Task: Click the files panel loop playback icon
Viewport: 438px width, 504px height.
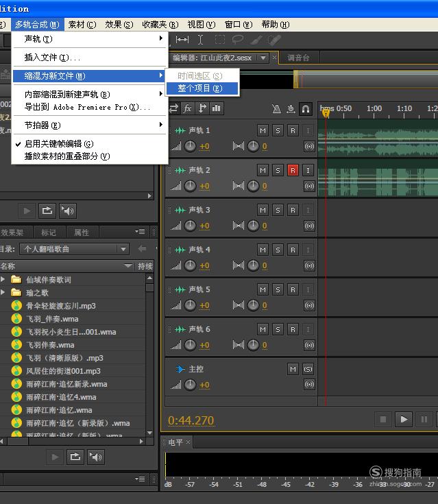Action: (47, 211)
